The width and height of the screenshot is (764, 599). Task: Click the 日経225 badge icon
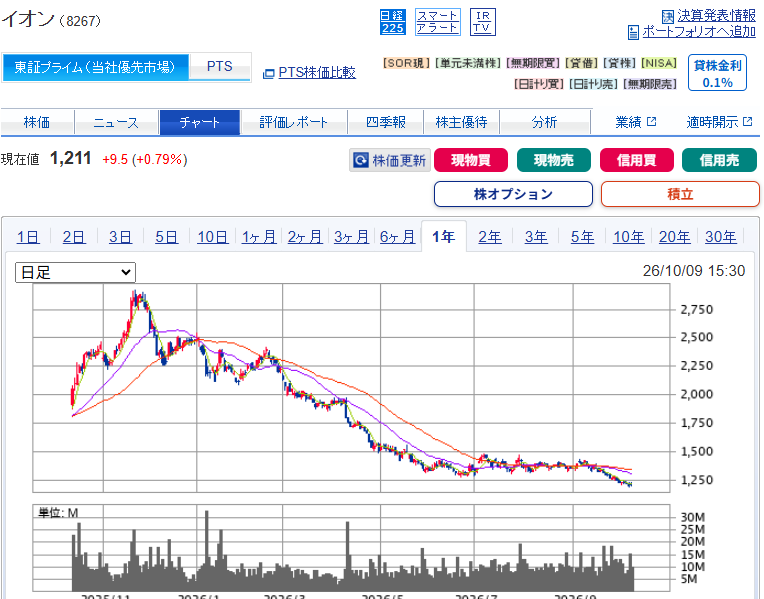click(x=392, y=22)
